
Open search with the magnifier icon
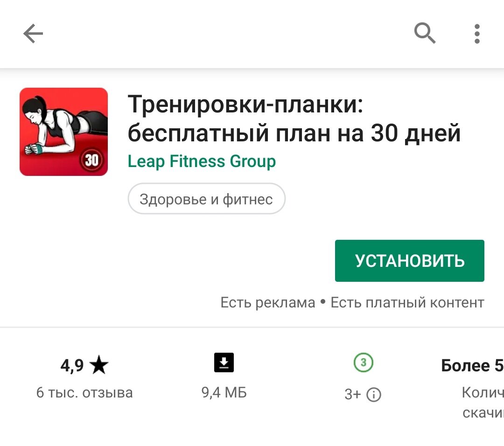tap(425, 33)
